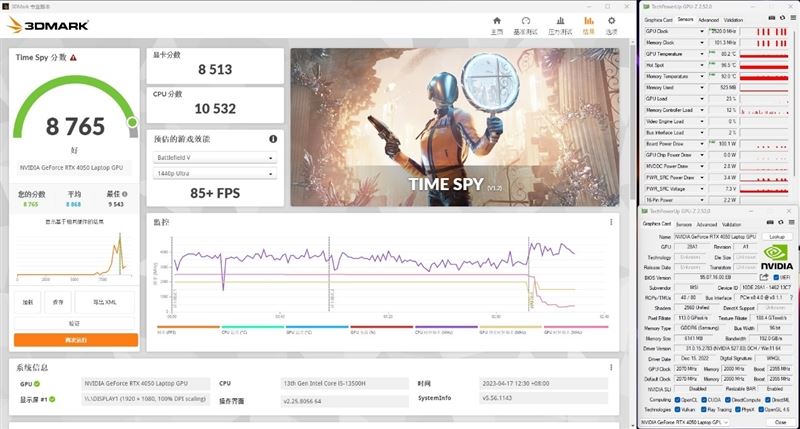Click the GPU name field in GPU-Z

click(x=716, y=237)
